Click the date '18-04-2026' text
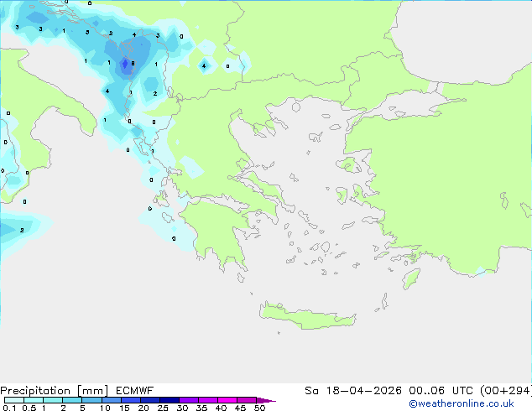532x411 pixels. click(x=363, y=391)
